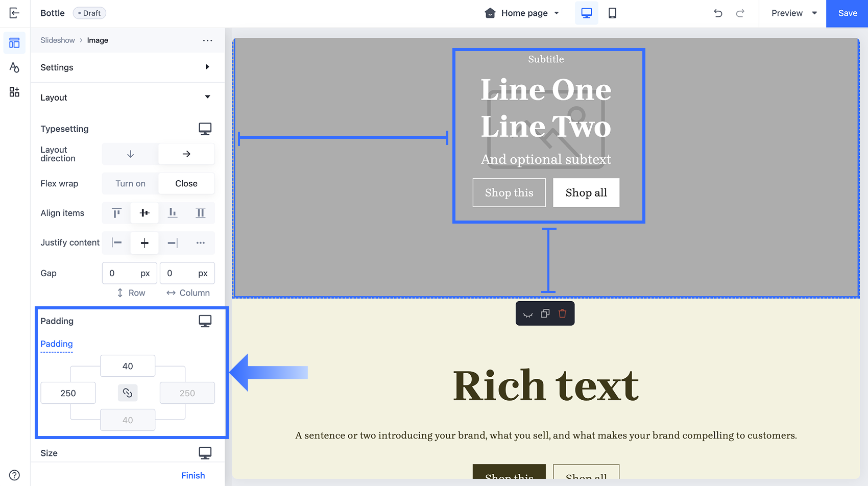Delete the selected slideshow block via trash icon
The image size is (868, 486).
coord(562,313)
